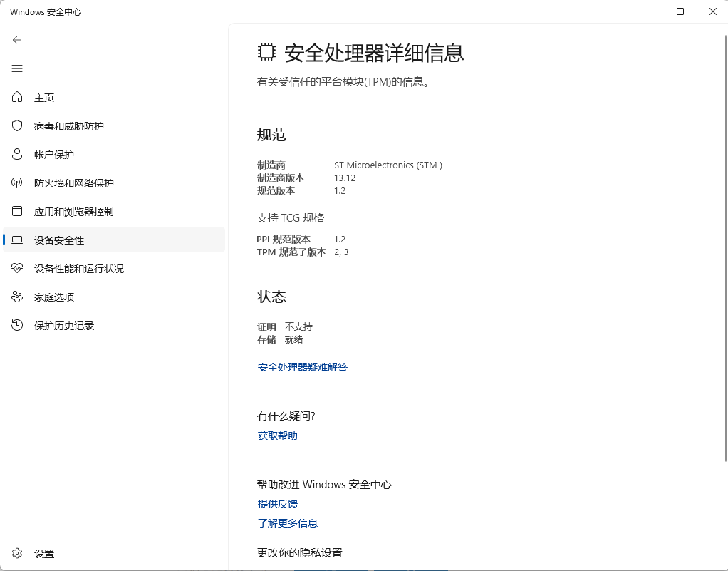Click the gear icon for 设置
The image size is (728, 571).
pyautogui.click(x=17, y=553)
